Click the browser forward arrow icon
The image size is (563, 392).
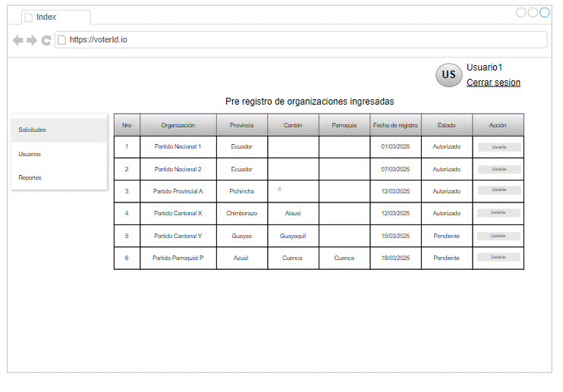[x=32, y=40]
